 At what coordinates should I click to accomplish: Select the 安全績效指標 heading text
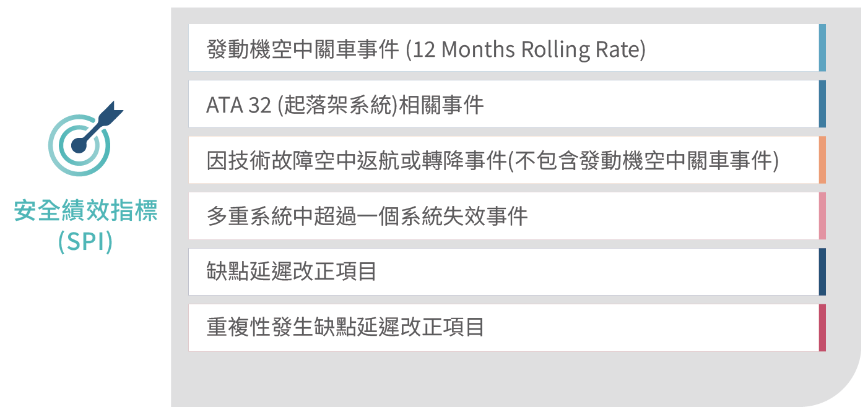85,211
